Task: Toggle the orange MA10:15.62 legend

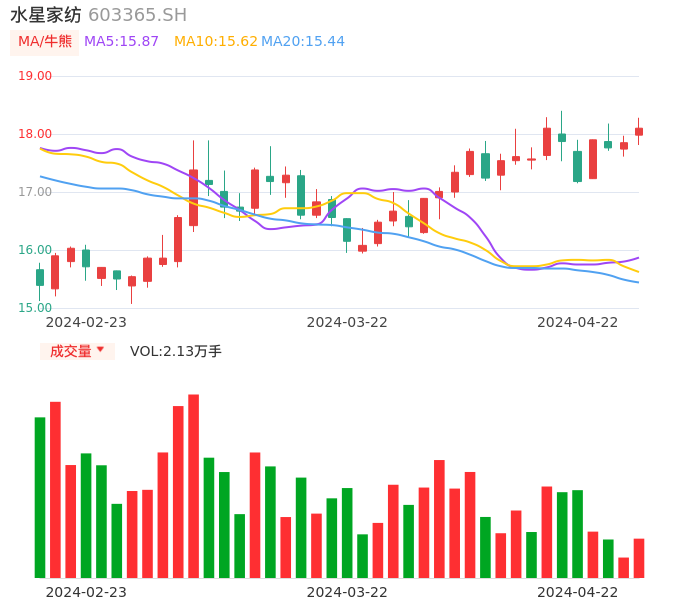Action: [x=215, y=42]
